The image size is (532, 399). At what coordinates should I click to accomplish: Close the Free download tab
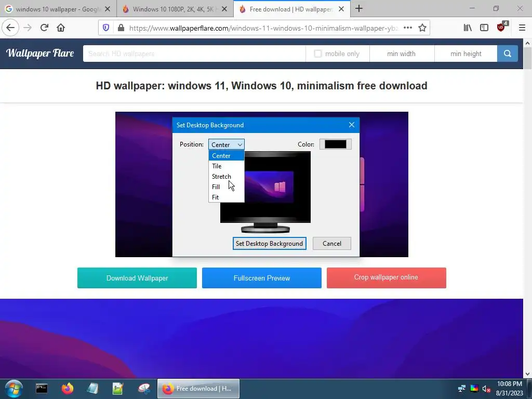(341, 9)
